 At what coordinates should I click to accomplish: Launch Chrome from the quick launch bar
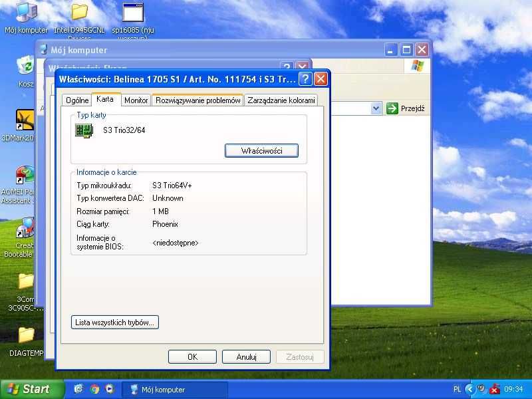pos(94,389)
